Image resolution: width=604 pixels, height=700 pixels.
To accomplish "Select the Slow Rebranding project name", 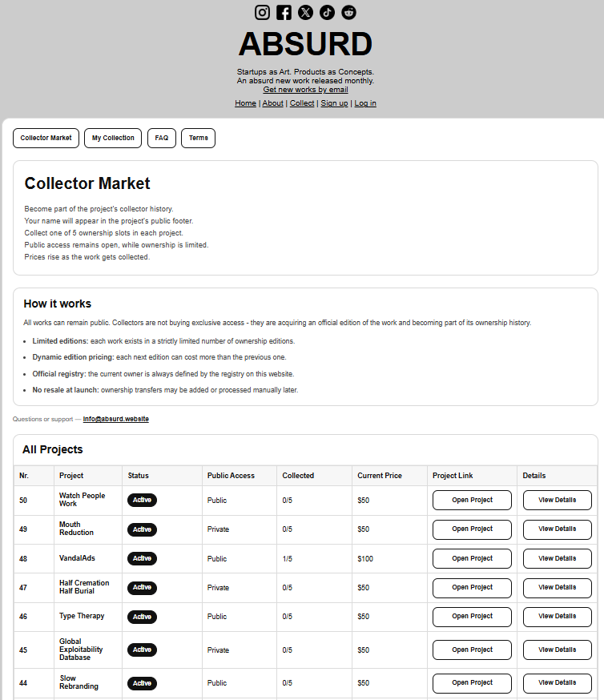I will 79,682.
